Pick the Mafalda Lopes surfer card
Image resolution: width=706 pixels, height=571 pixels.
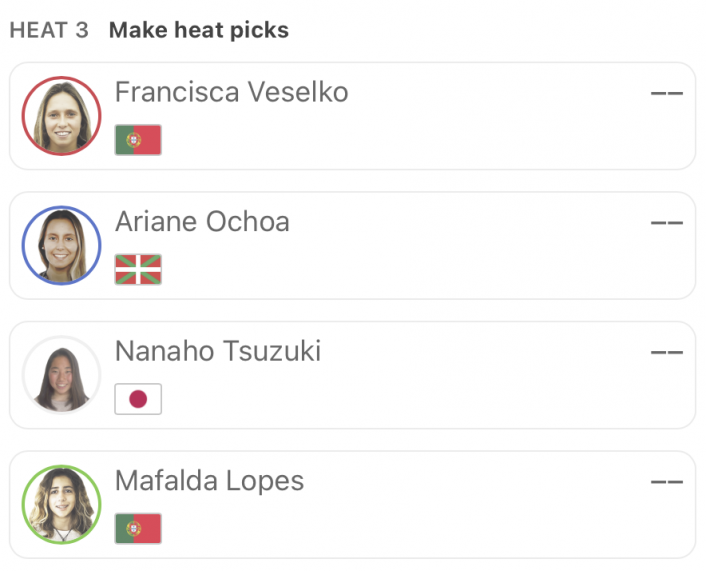pos(353,505)
